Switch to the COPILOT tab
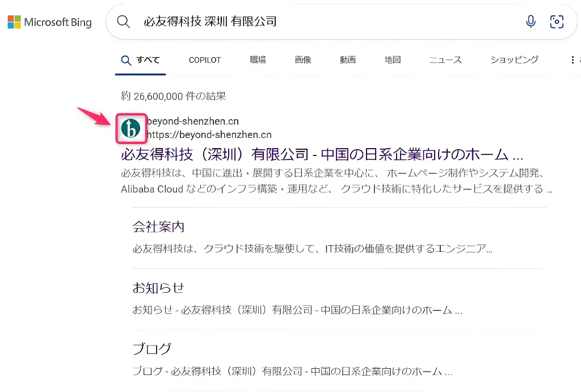Screen dimensions: 581x392 pos(205,60)
